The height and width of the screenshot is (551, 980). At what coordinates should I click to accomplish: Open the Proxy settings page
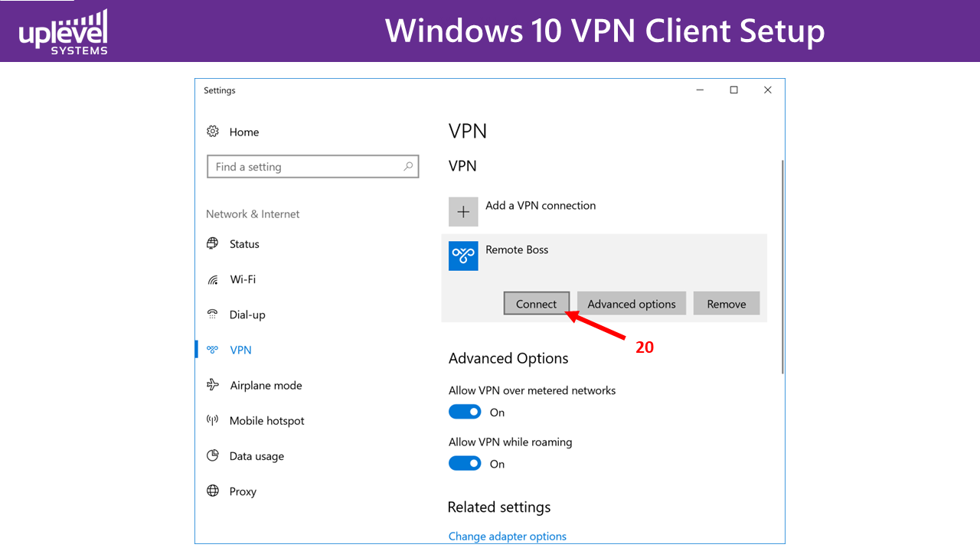pyautogui.click(x=243, y=491)
